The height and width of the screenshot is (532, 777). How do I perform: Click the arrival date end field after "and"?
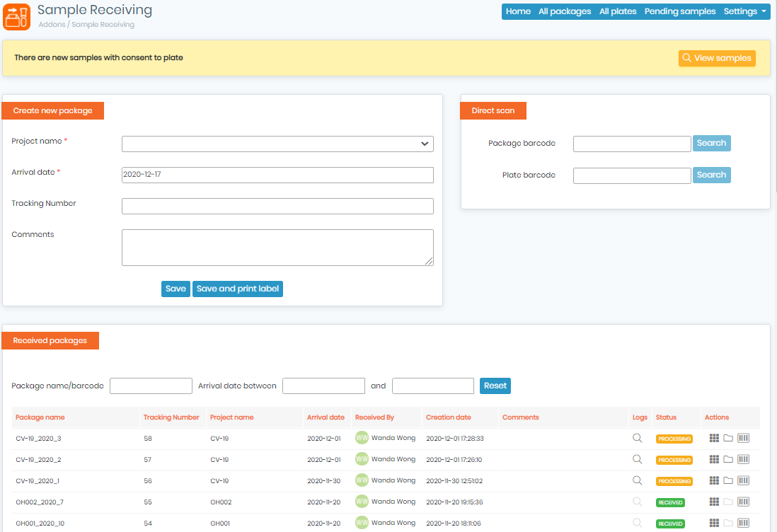coord(433,386)
